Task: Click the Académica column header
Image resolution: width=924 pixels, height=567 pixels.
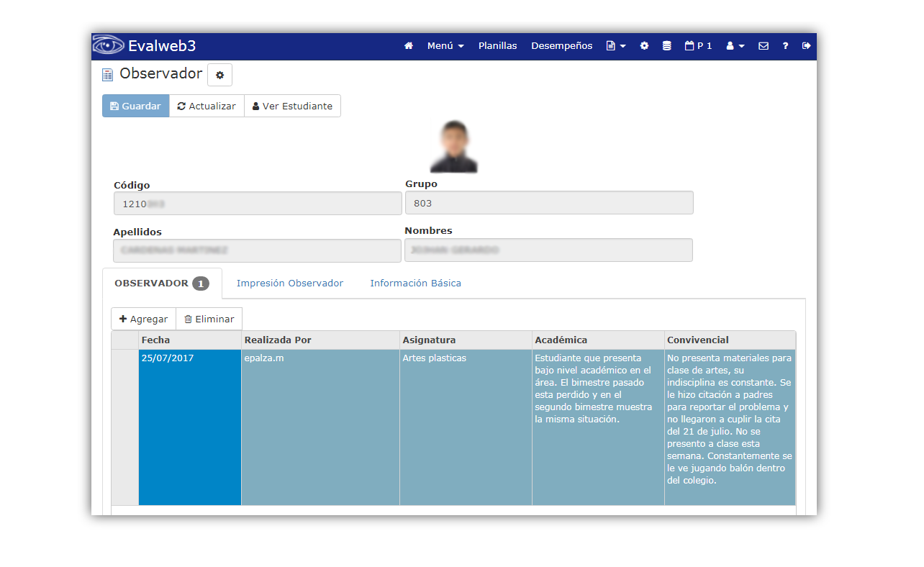Action: (598, 340)
